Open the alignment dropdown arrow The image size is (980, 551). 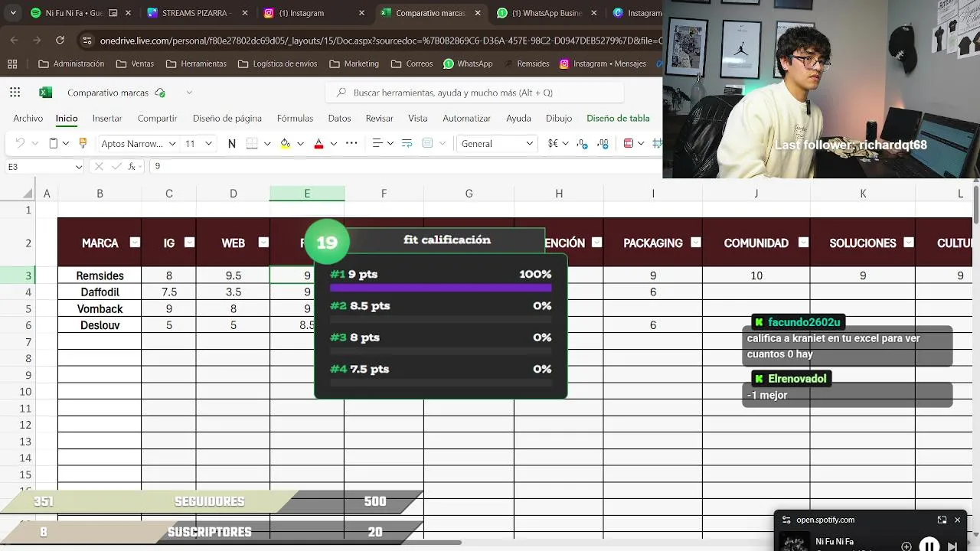click(390, 144)
